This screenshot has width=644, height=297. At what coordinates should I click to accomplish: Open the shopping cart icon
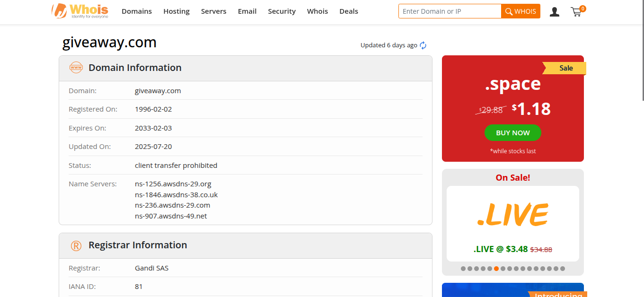point(576,12)
